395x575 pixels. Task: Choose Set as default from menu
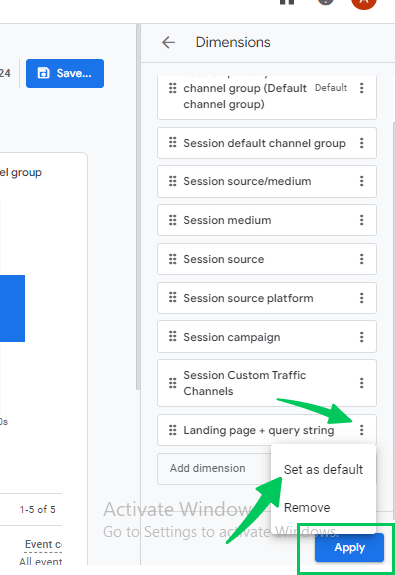[x=323, y=469]
